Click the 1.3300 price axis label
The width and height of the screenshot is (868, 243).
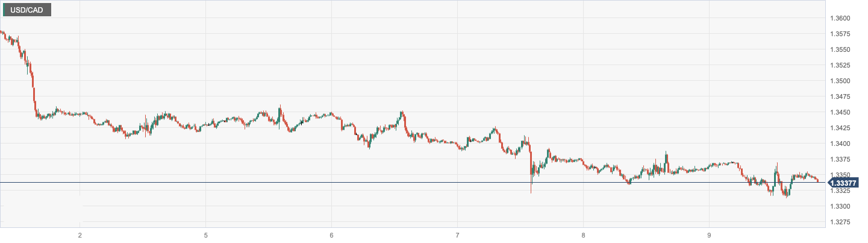pyautogui.click(x=840, y=206)
